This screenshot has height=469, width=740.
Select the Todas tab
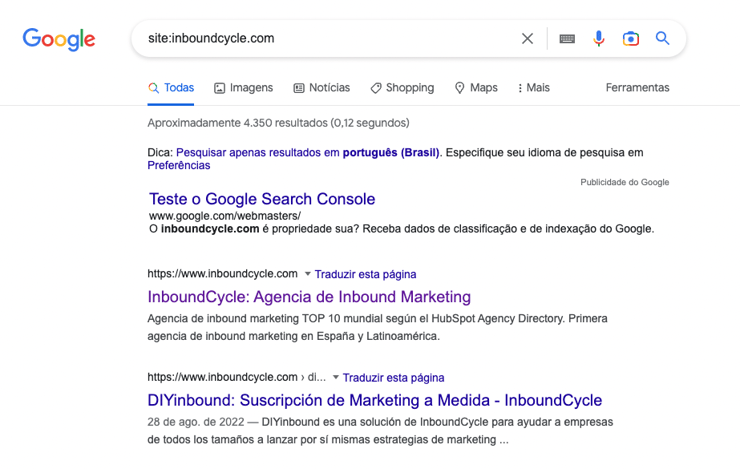pos(171,88)
